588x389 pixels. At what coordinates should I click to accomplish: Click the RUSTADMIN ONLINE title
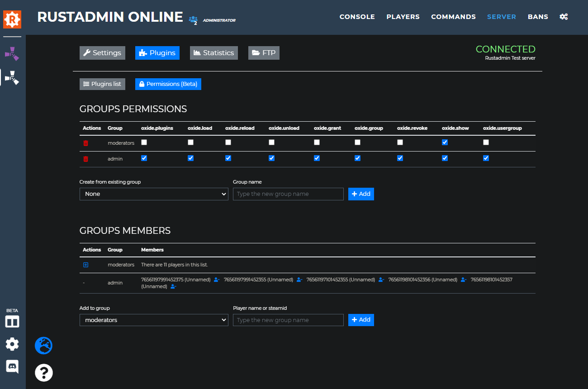pyautogui.click(x=110, y=17)
